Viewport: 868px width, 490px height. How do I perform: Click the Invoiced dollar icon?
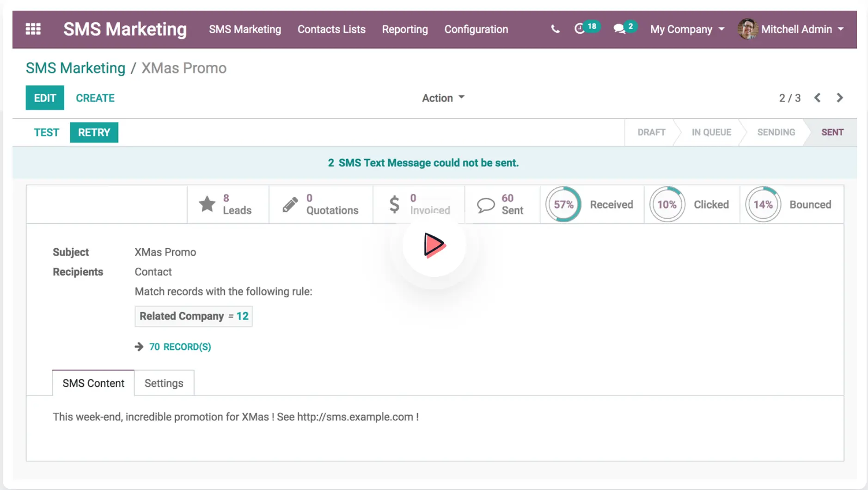[x=394, y=204]
